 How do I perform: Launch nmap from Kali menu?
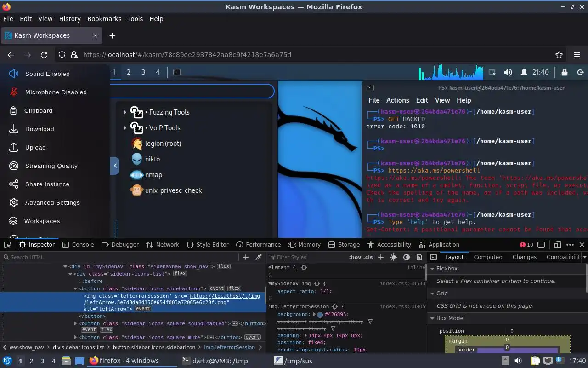[x=147, y=175]
